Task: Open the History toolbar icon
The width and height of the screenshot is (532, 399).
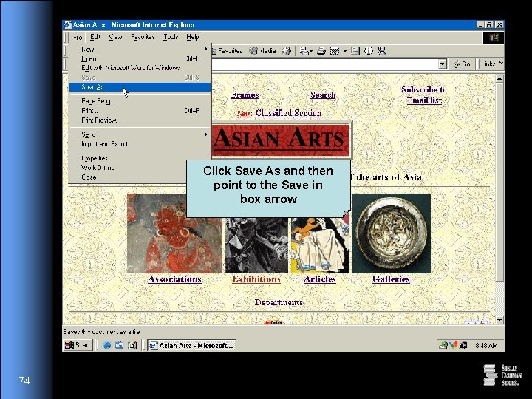Action: click(287, 51)
